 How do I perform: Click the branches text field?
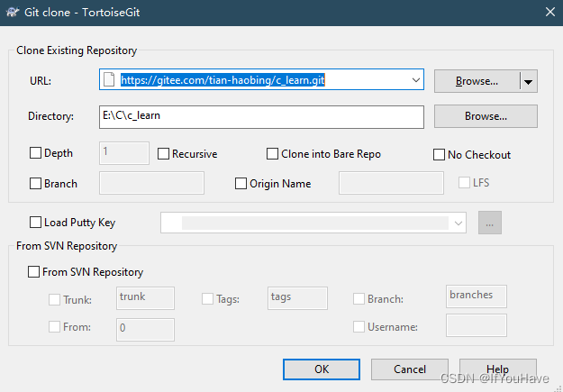[477, 296]
